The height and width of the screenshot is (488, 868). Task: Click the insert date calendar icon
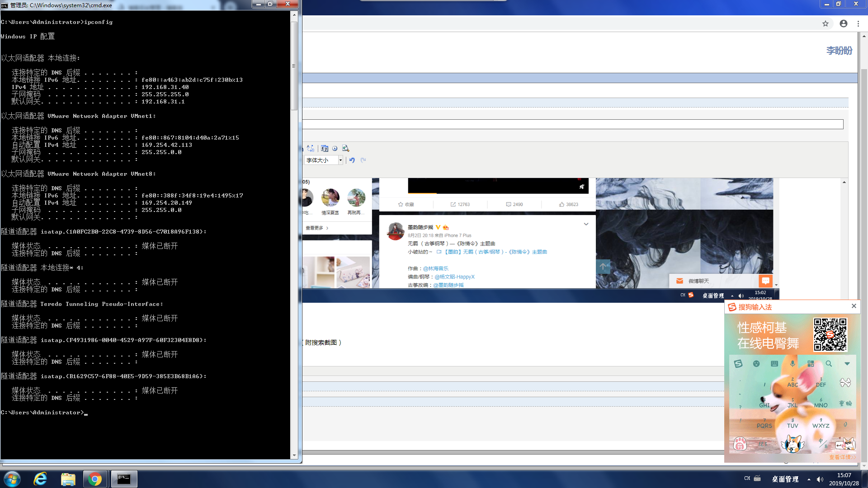click(325, 148)
